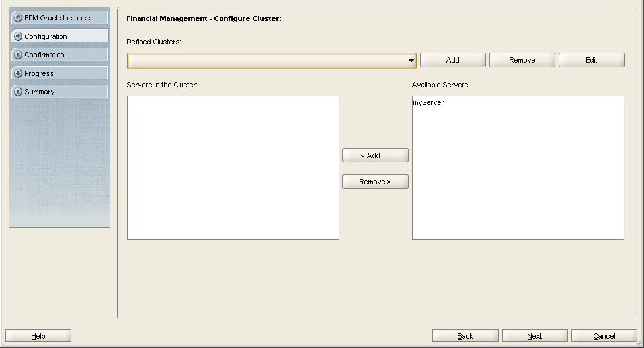
Task: Click the Edit cluster button
Action: coord(591,60)
